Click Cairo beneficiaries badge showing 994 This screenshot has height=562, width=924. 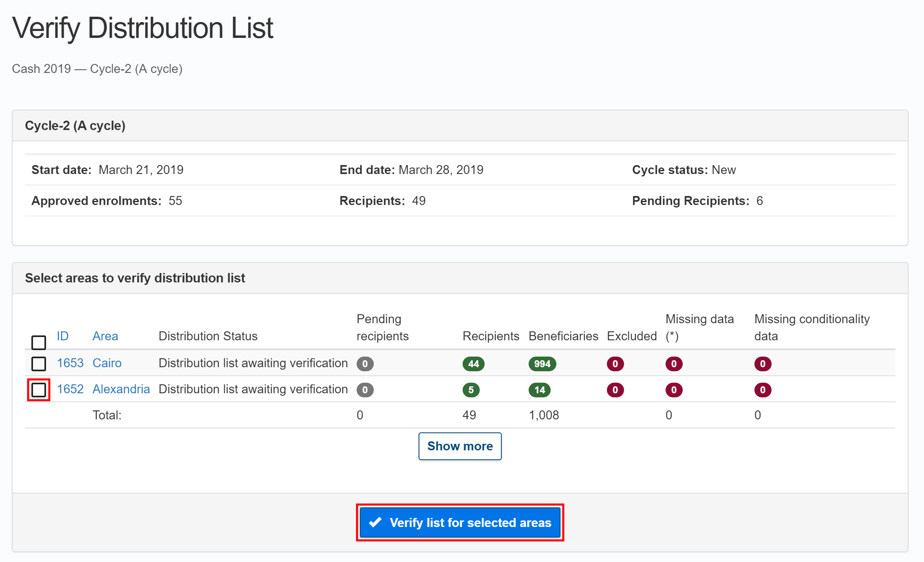(542, 364)
